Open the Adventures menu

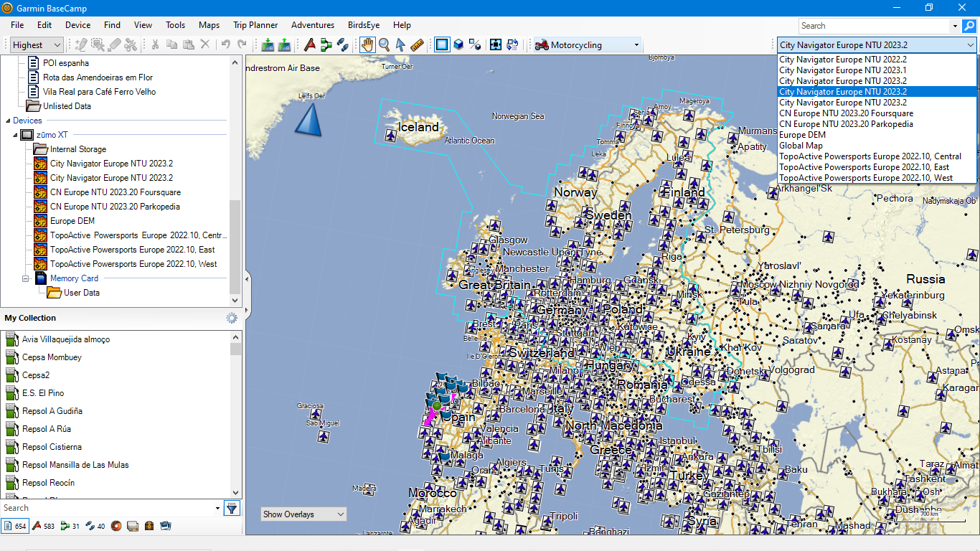[x=313, y=24]
